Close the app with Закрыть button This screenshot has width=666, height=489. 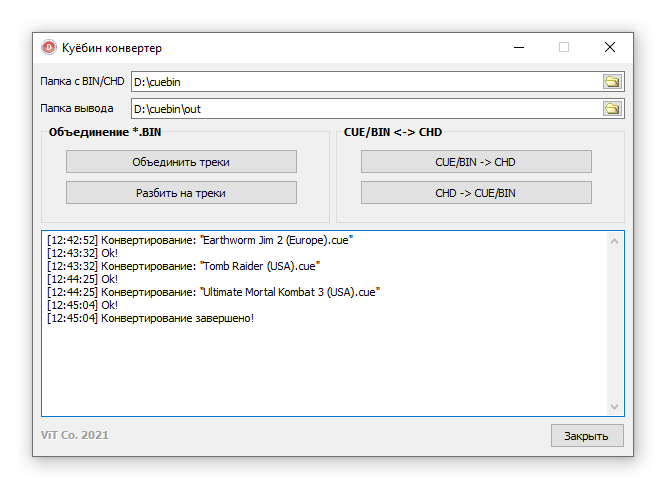point(587,435)
